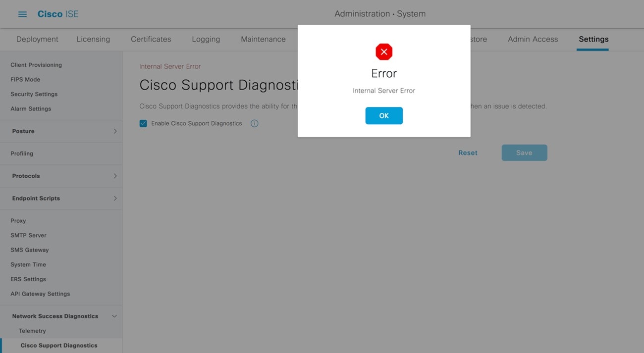Click info icon beside Enable Cisco Support Diagnostics
Viewport: 644px width, 353px height.
pyautogui.click(x=254, y=123)
